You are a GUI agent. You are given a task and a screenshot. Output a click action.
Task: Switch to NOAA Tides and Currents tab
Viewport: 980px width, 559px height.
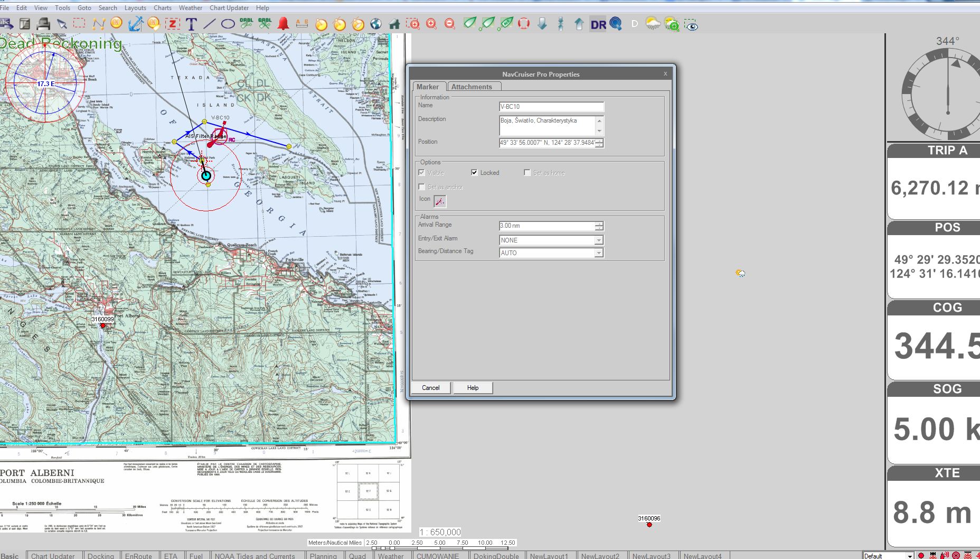click(x=255, y=556)
